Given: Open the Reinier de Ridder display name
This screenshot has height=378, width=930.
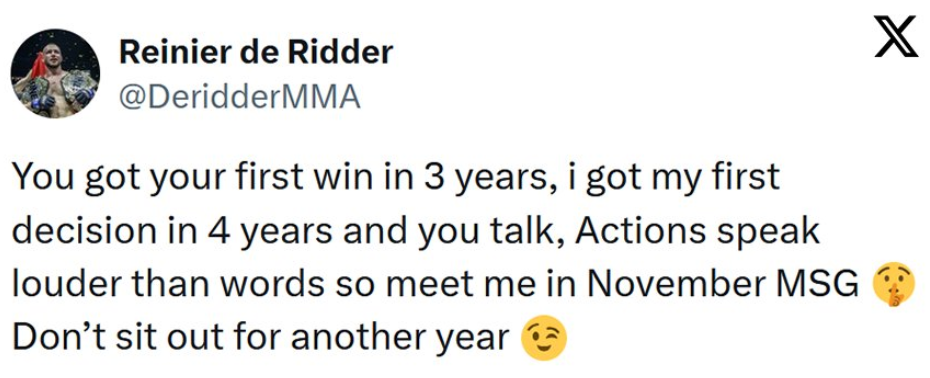Looking at the screenshot, I should pos(256,52).
